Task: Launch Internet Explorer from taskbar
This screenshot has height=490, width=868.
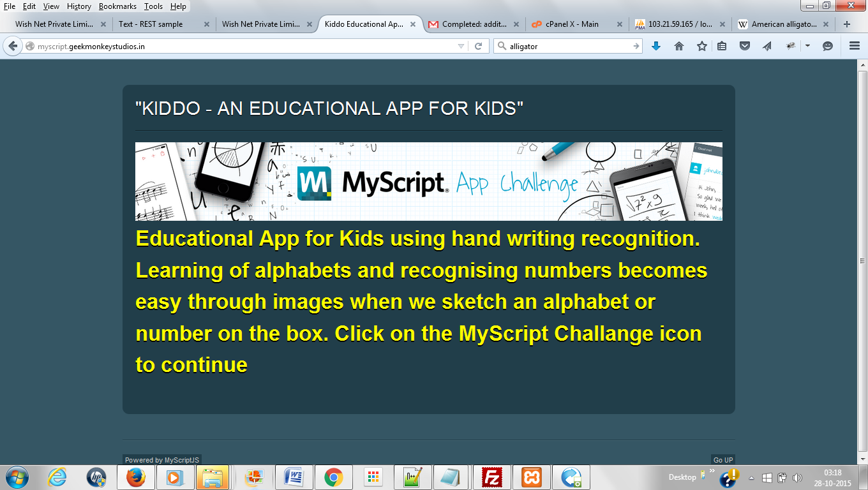Action: (x=57, y=477)
